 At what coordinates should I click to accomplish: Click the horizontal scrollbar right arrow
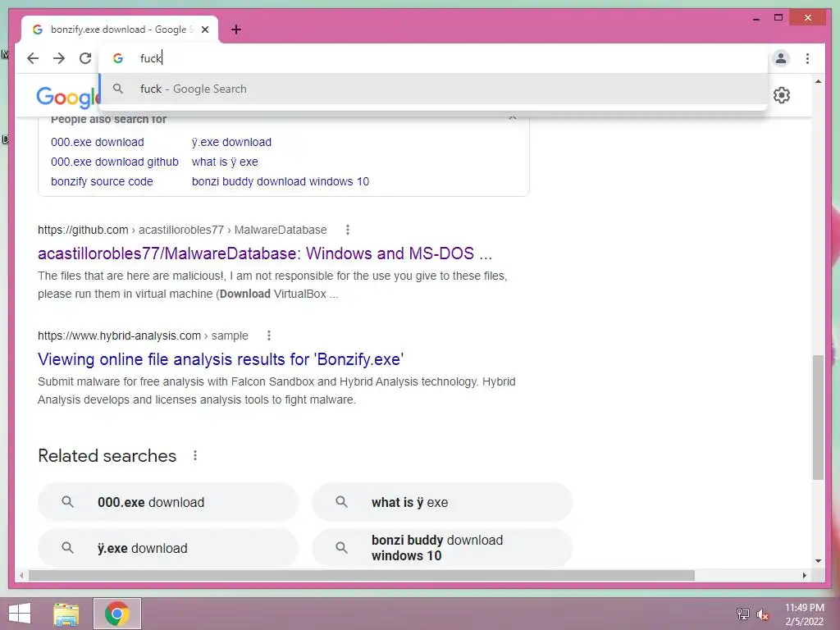(804, 575)
